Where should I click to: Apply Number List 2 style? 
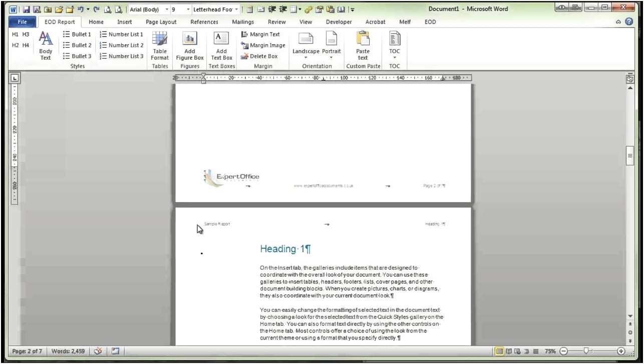click(122, 45)
